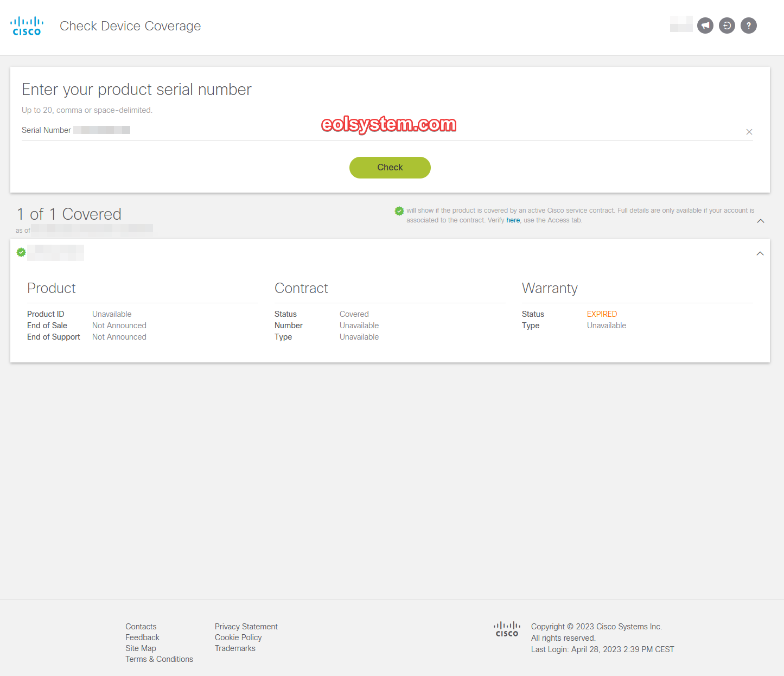The height and width of the screenshot is (676, 784).
Task: Open Feedback footer link
Action: pos(142,637)
